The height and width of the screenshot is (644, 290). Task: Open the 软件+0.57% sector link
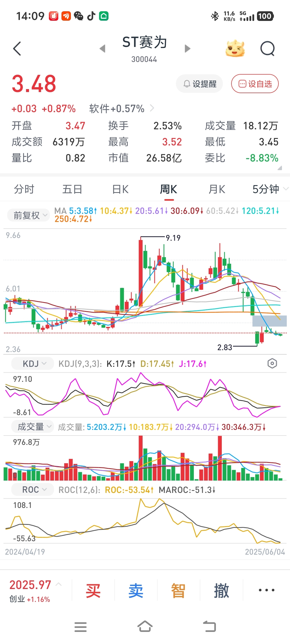[x=122, y=109]
